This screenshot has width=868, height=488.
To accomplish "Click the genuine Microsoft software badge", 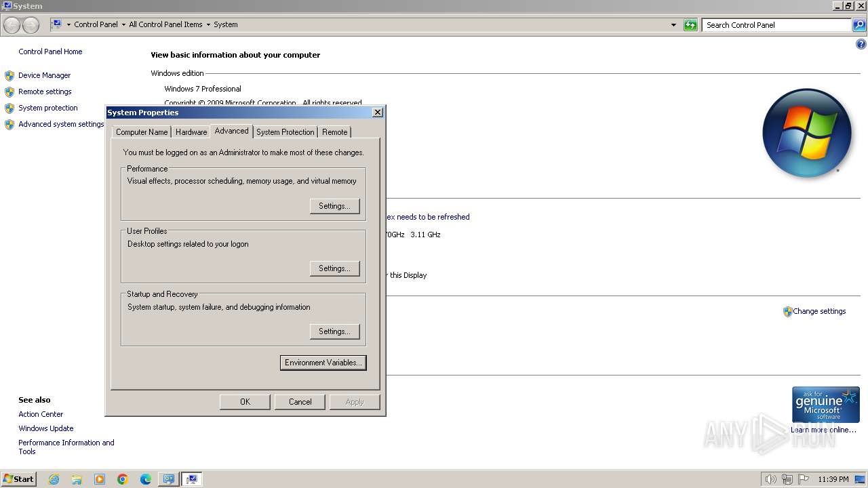I will 825,405.
